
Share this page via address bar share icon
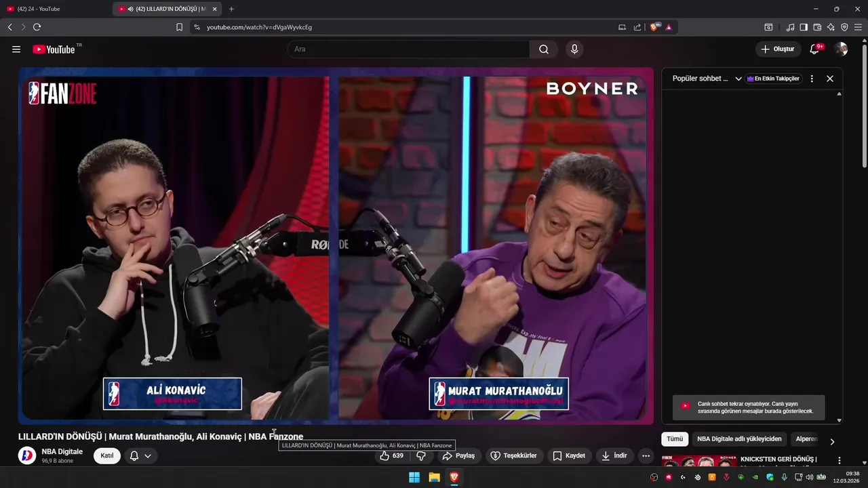[637, 27]
